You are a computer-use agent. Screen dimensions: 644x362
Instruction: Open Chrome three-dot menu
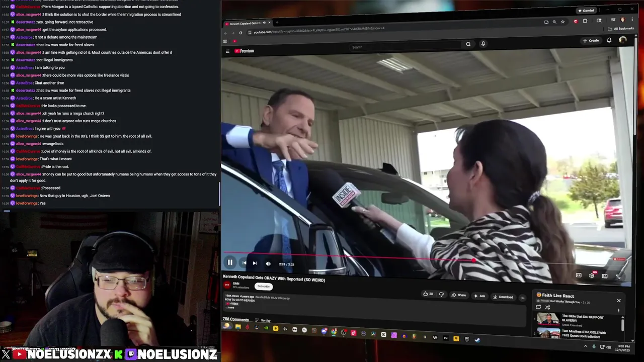(x=632, y=19)
